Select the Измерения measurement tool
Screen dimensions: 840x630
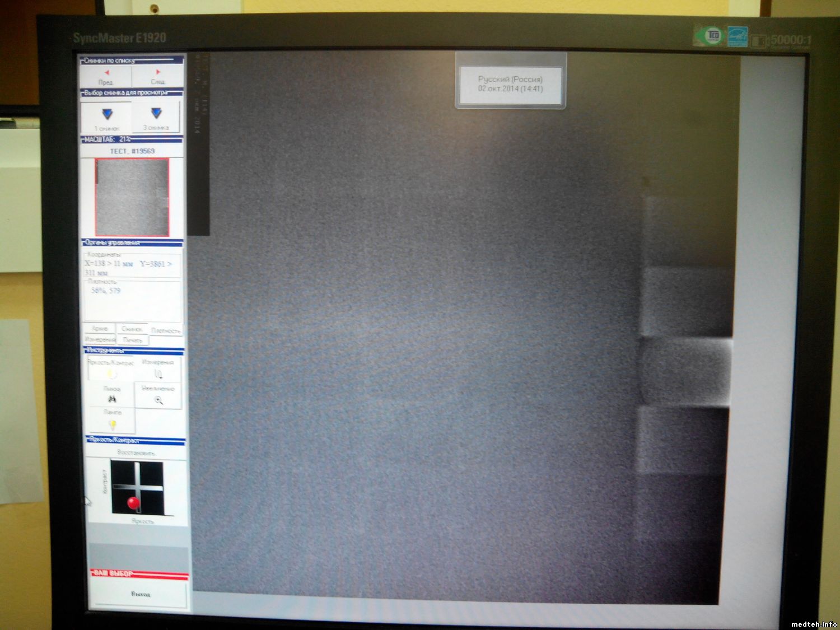[x=158, y=368]
